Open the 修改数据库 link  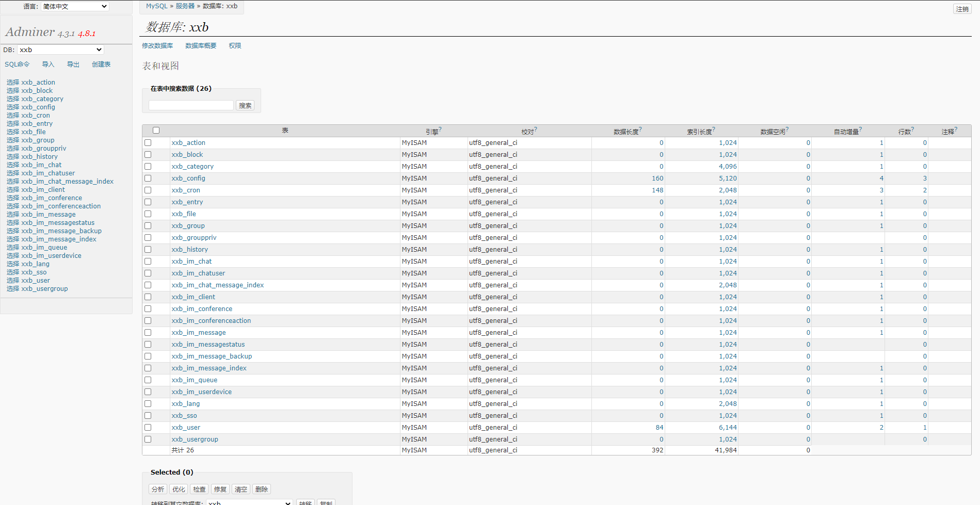tap(157, 46)
